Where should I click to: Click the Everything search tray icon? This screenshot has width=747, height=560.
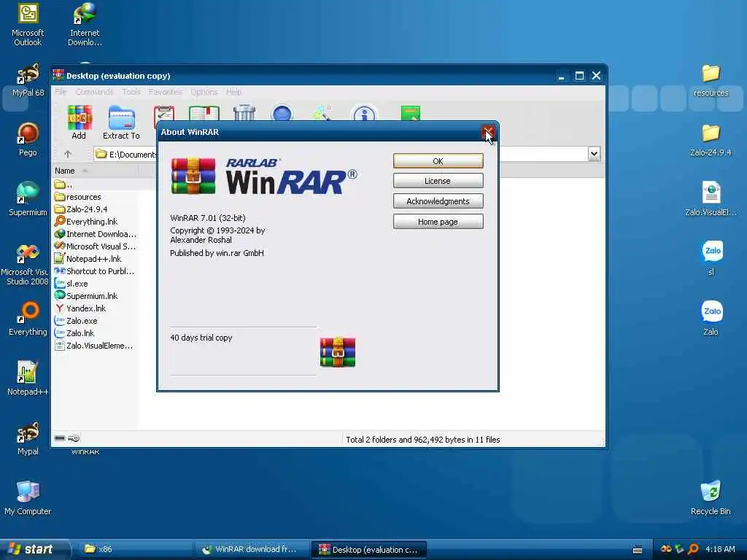693,549
